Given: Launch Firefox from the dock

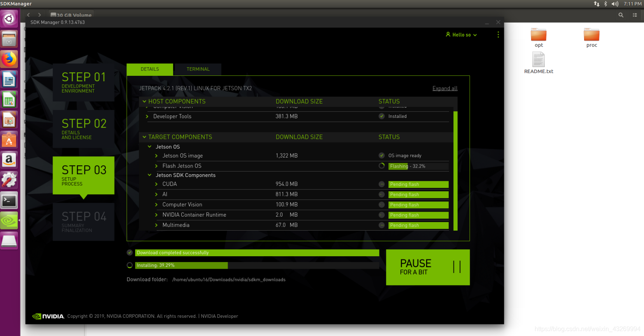Looking at the screenshot, I should click(x=9, y=59).
